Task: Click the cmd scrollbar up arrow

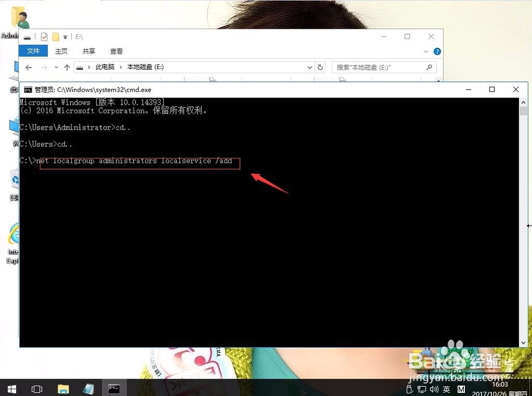Action: point(523,102)
